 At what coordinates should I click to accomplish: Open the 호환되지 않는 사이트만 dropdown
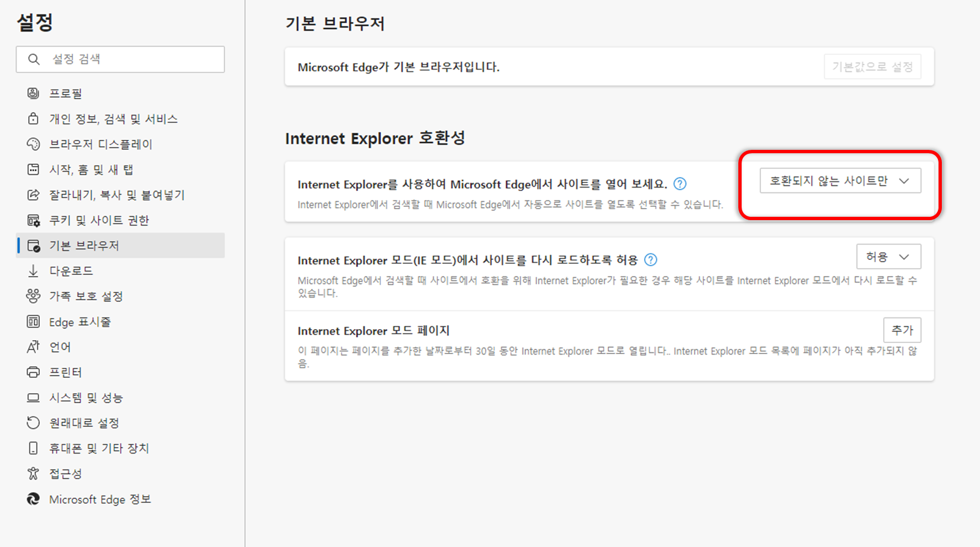pos(841,181)
